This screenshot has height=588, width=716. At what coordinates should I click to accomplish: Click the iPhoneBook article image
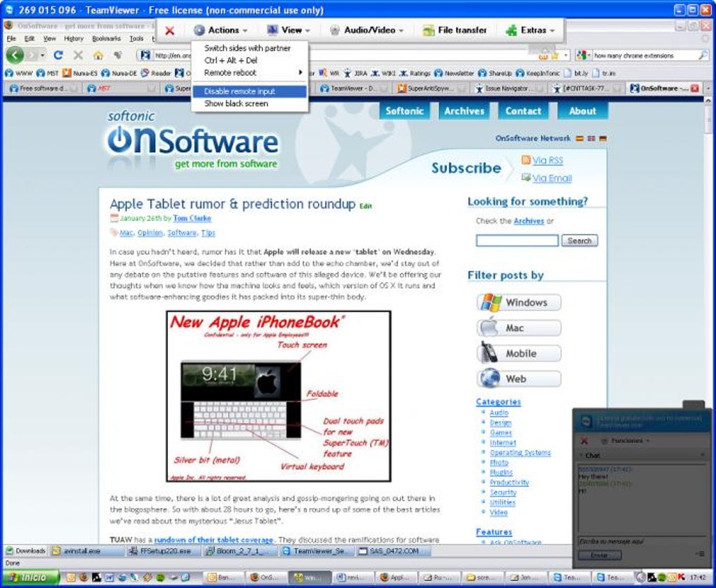point(279,396)
